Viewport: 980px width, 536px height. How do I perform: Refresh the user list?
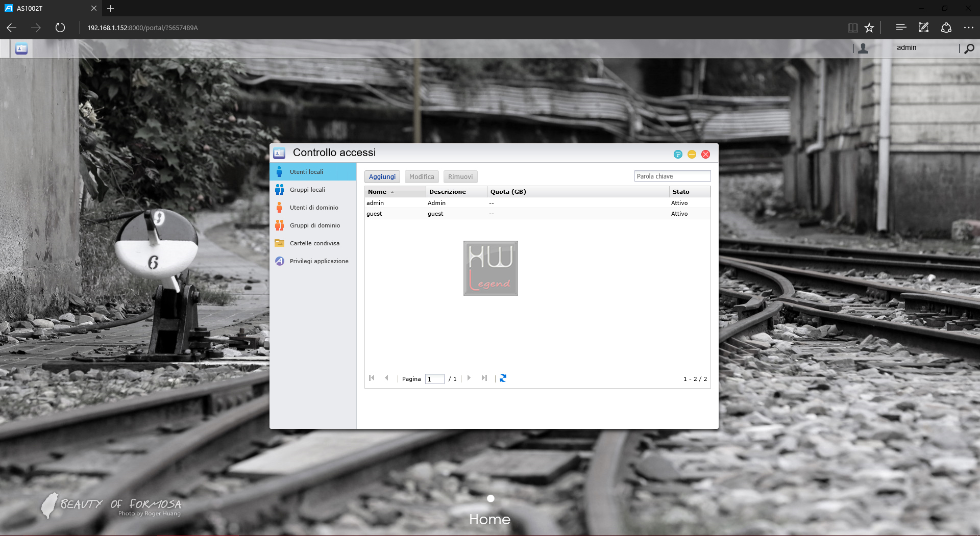click(503, 378)
